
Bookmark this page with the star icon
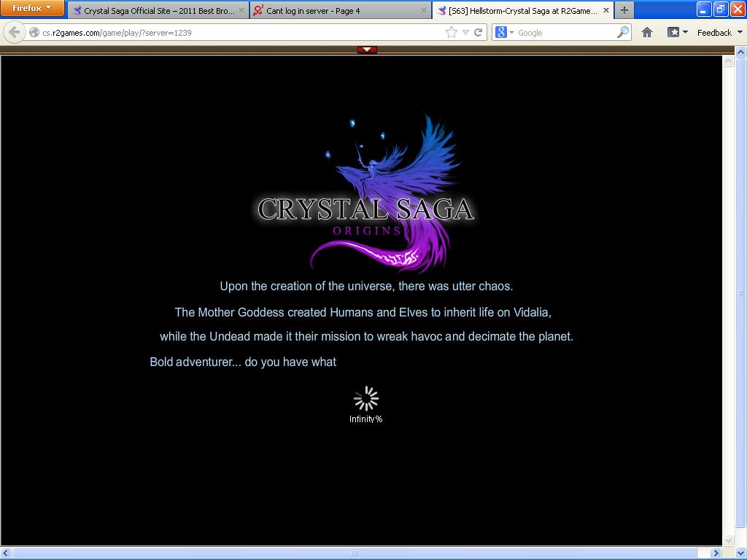(x=452, y=32)
